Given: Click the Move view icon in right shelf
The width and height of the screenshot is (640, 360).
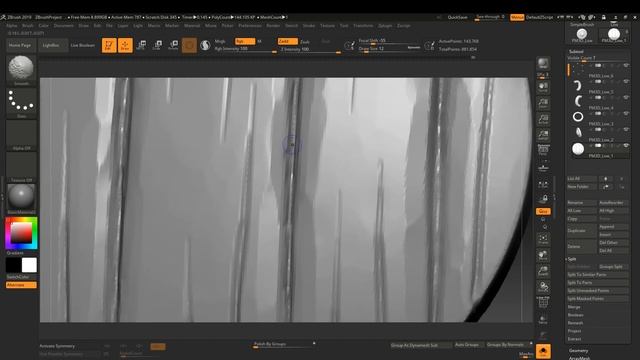Looking at the screenshot, I should [x=543, y=256].
